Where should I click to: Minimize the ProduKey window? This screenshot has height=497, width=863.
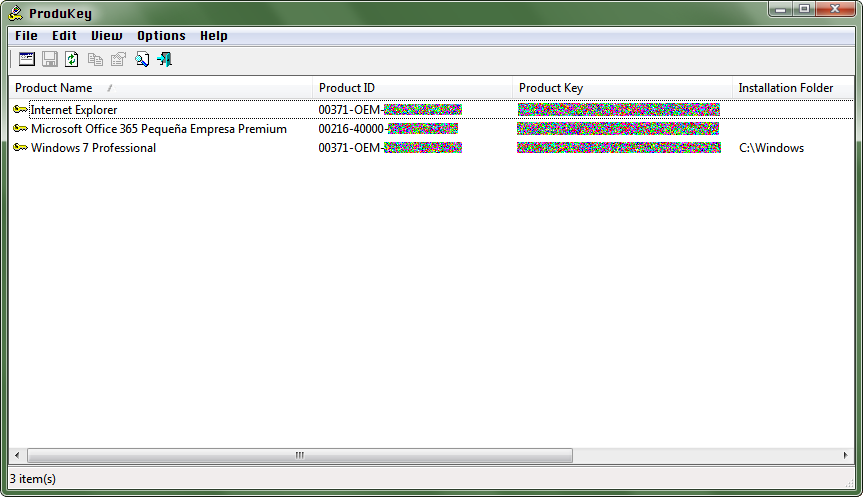[x=780, y=9]
